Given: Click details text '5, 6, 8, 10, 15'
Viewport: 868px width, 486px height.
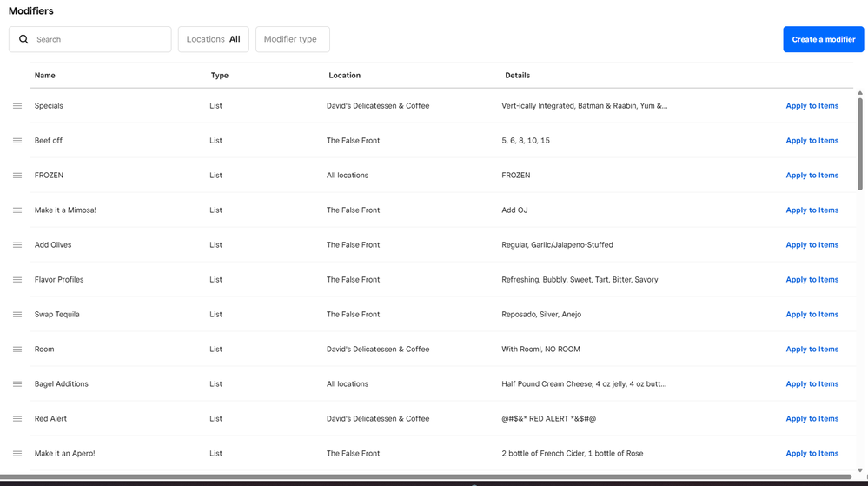Looking at the screenshot, I should point(526,141).
